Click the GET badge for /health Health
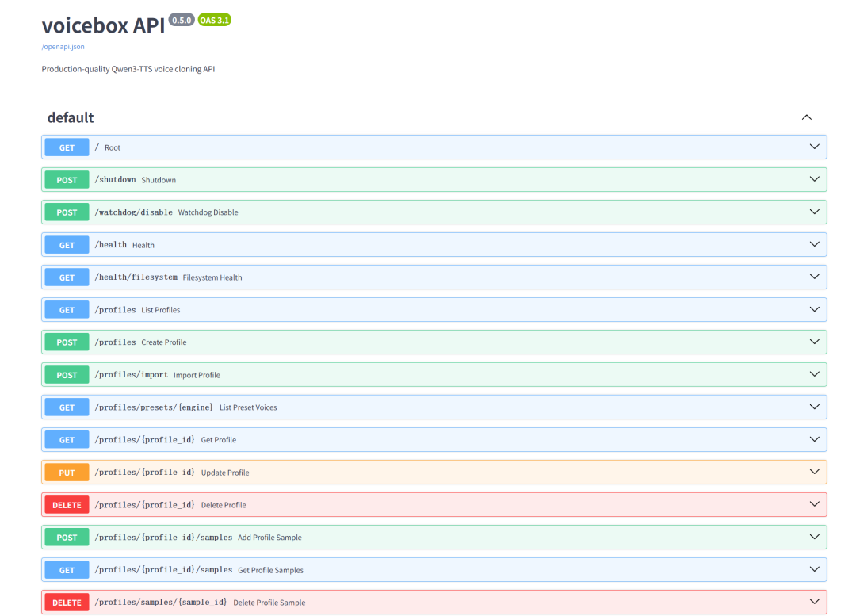Viewport: 856px width, 616px height. [67, 245]
